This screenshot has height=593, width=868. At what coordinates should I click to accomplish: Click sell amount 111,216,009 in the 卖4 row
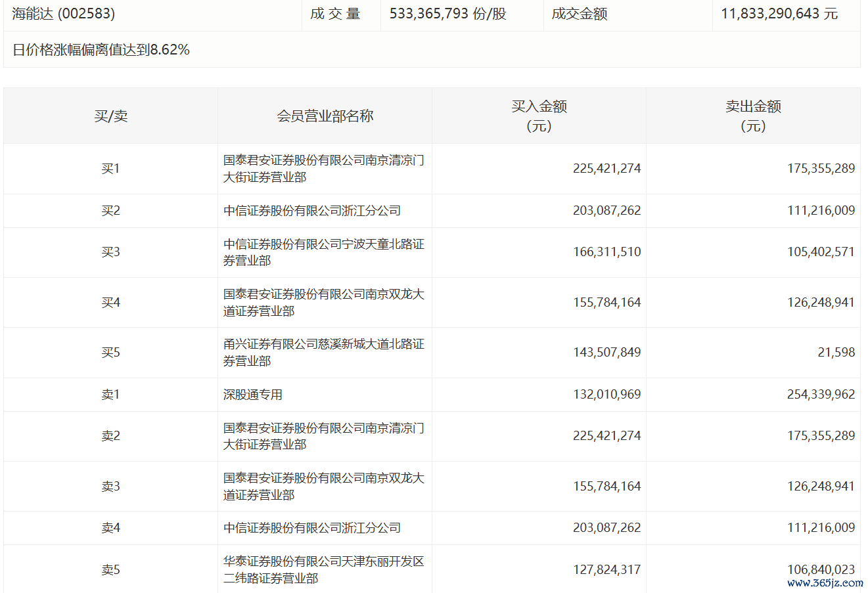pyautogui.click(x=821, y=528)
